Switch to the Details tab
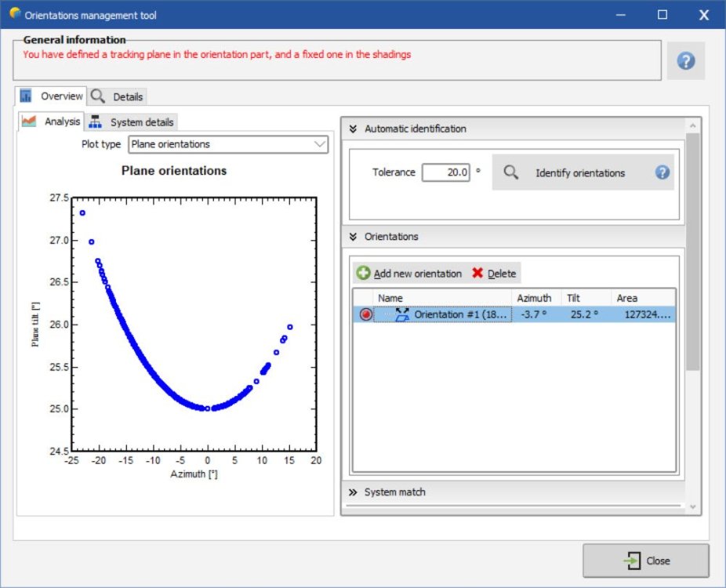The image size is (726, 588). 118,96
